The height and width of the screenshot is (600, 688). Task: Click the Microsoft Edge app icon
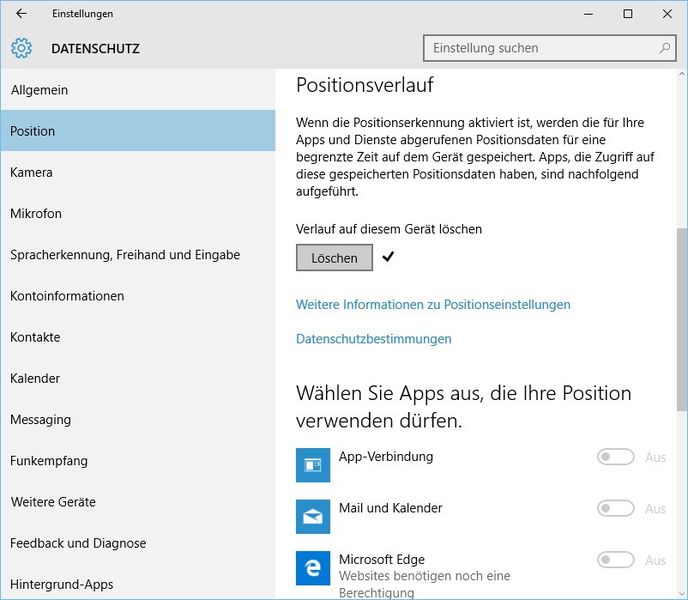coord(313,568)
